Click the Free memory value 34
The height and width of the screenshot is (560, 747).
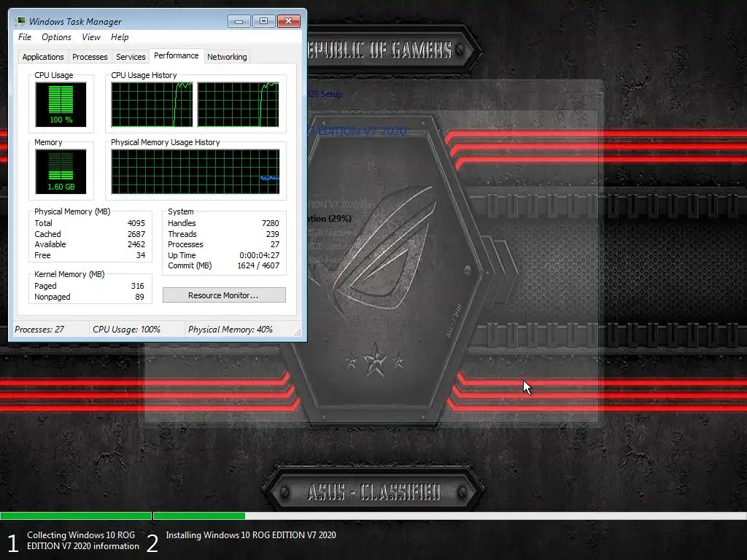pyautogui.click(x=141, y=255)
